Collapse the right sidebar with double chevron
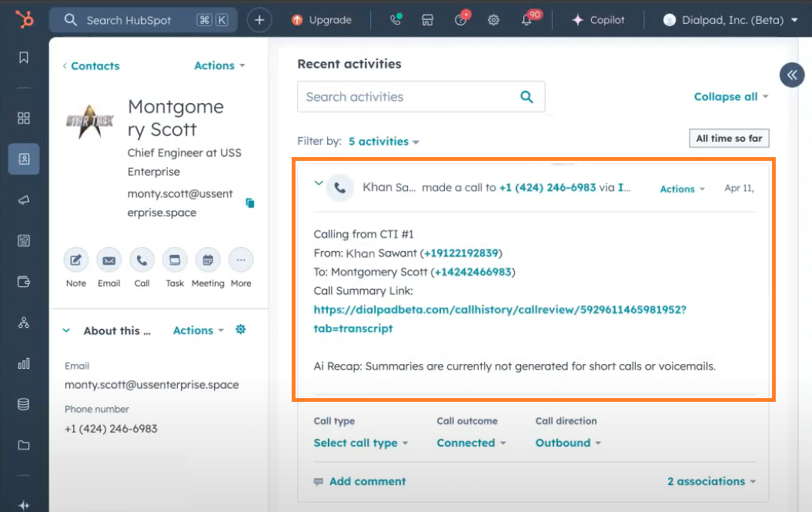 pos(792,75)
